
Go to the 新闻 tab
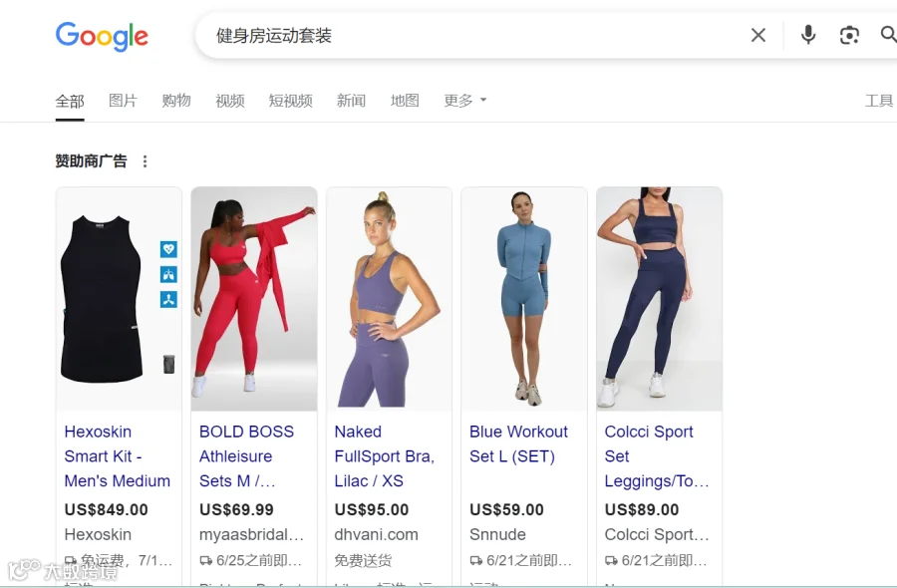(351, 100)
